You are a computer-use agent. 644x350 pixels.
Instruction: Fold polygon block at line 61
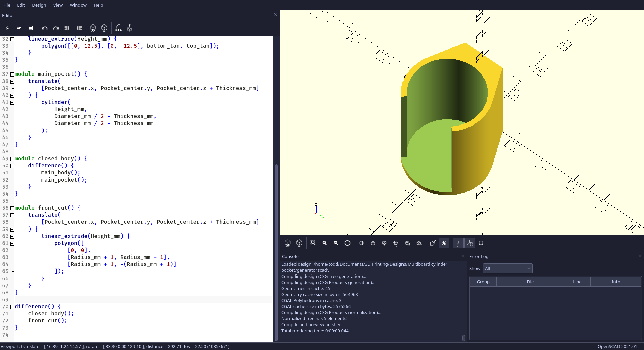pos(12,243)
